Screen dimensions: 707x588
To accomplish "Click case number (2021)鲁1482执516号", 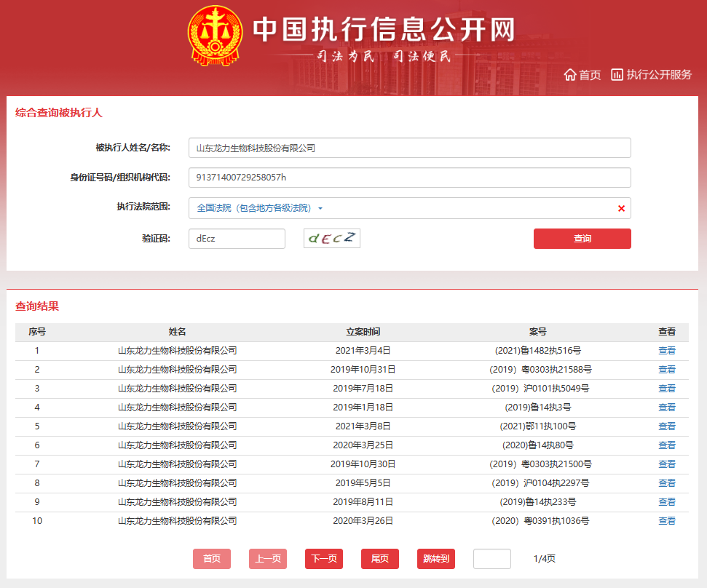I will pyautogui.click(x=538, y=351).
